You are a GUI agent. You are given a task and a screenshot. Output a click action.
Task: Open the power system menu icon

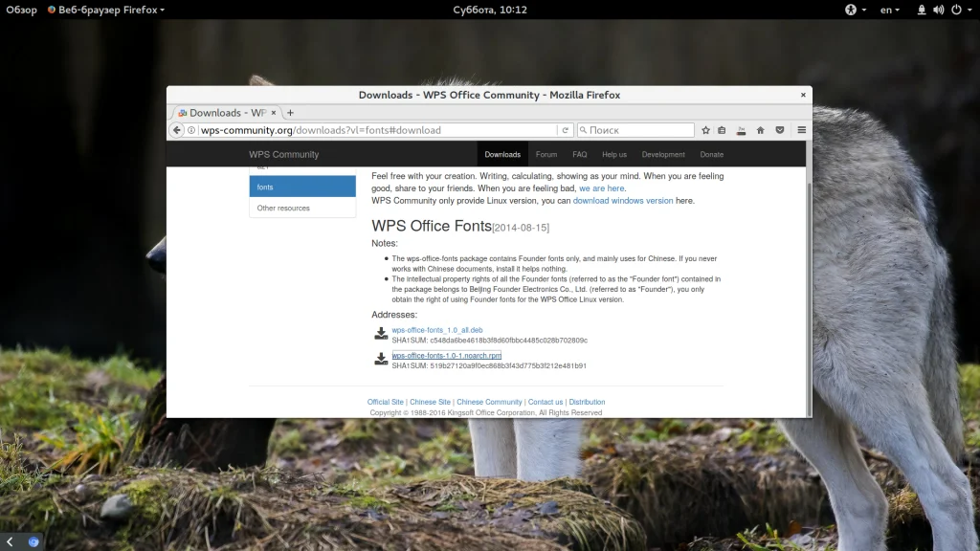coord(956,10)
